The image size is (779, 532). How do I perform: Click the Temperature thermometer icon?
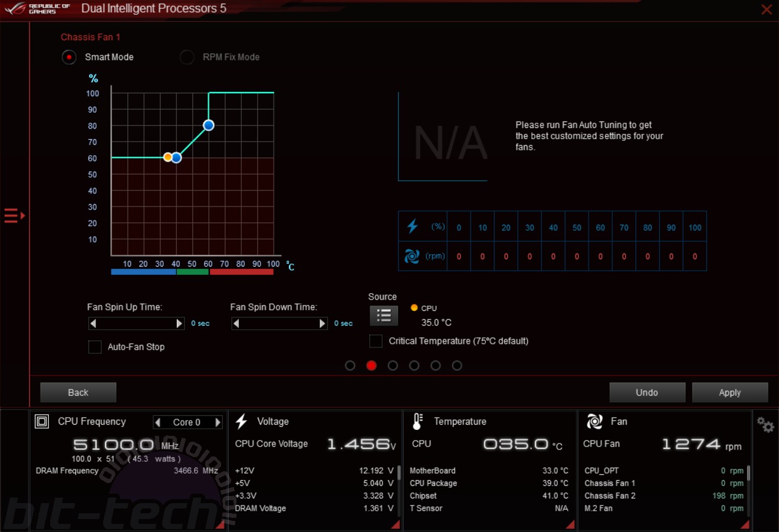418,421
